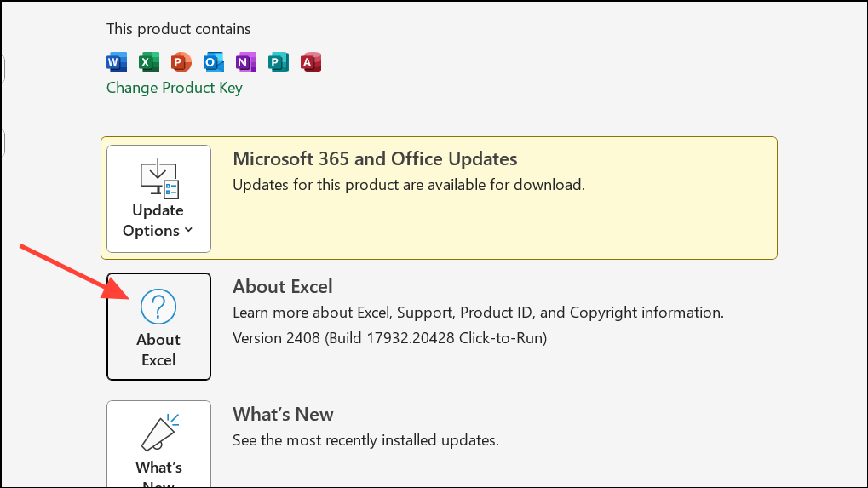Click the question mark icon in About Excel
The image size is (868, 488).
tap(158, 307)
